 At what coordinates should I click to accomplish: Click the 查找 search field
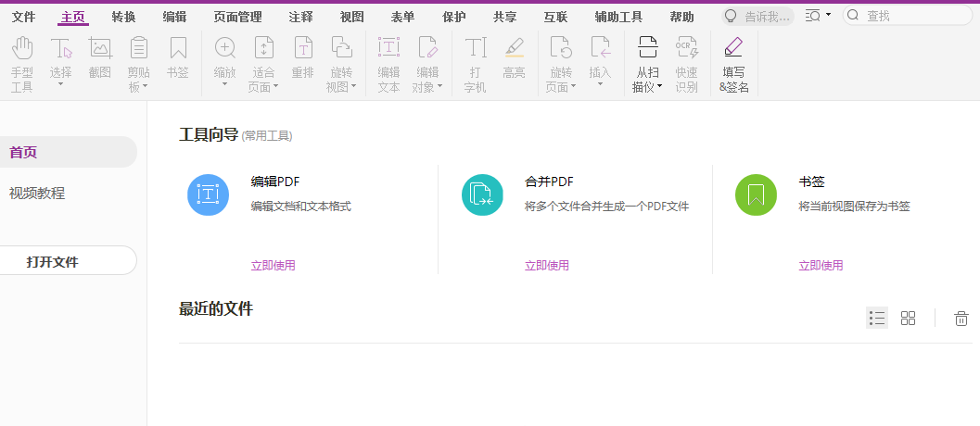(x=908, y=16)
